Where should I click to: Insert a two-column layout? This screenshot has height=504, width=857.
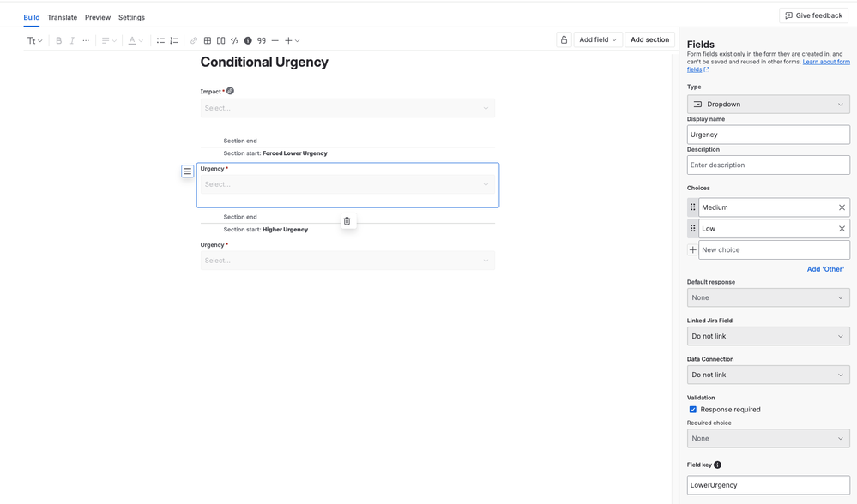220,40
